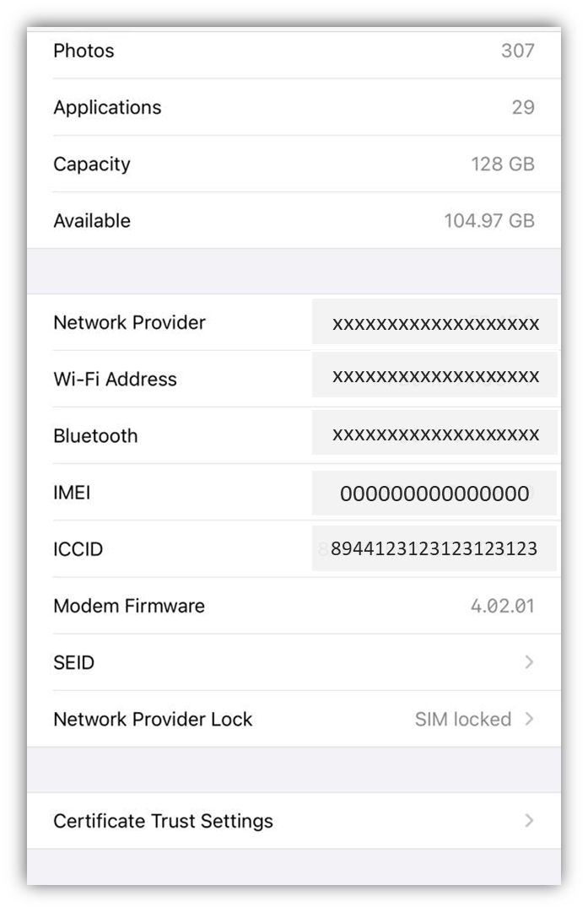This screenshot has height=912, width=588.
Task: Tap the IMEI number
Action: click(435, 492)
